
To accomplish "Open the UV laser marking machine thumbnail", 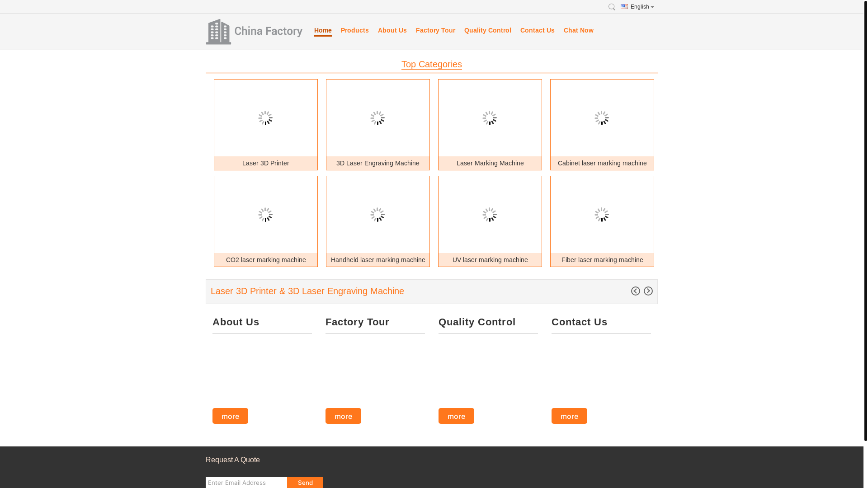I will coord(490,215).
